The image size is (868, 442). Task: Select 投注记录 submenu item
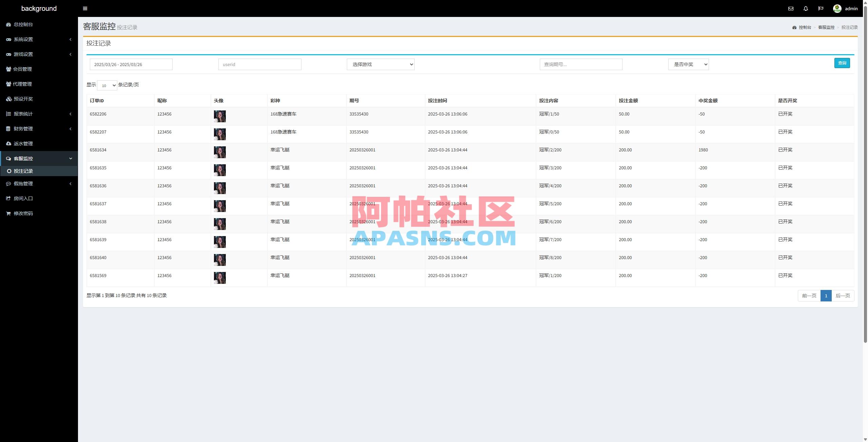pos(23,171)
